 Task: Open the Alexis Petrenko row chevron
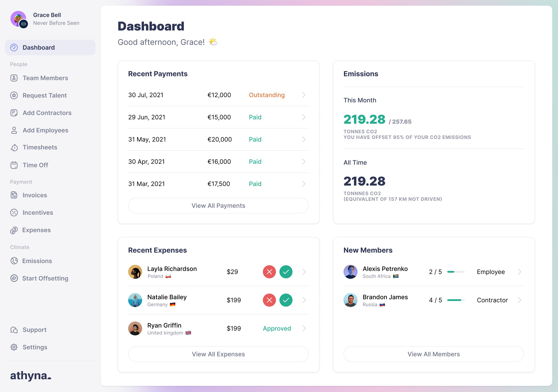(x=519, y=272)
